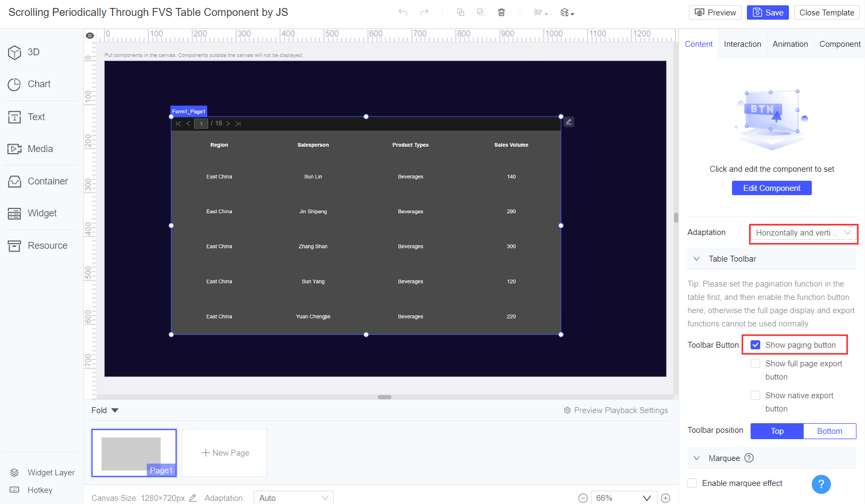Click the redo arrow icon
865x504 pixels.
424,12
